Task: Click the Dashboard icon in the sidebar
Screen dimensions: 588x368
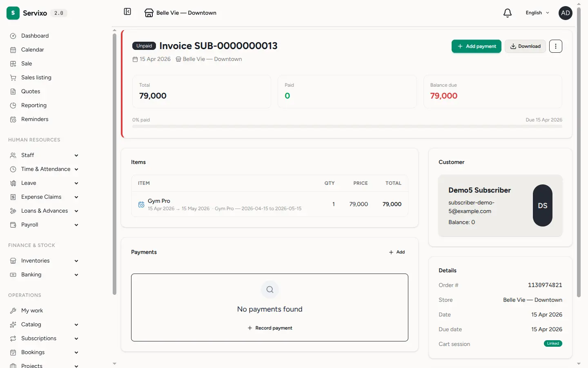Action: [13, 36]
